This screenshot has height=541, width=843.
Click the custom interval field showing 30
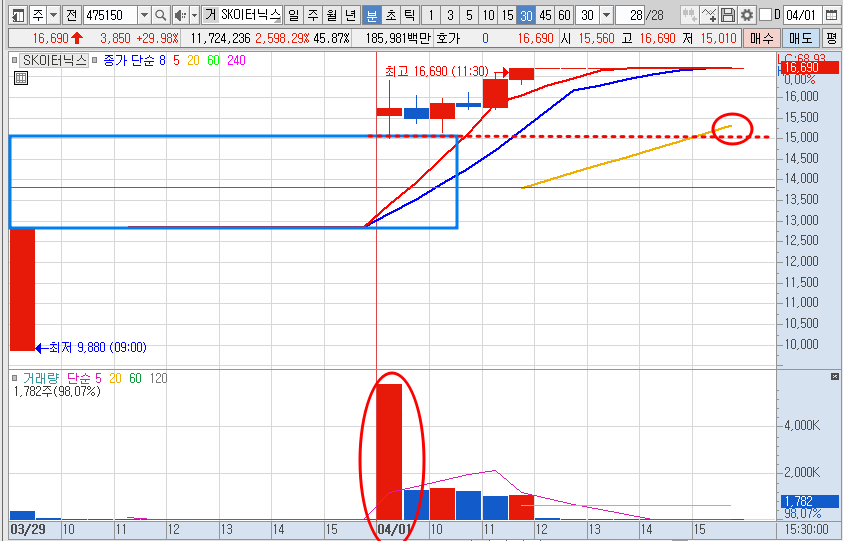[588, 15]
